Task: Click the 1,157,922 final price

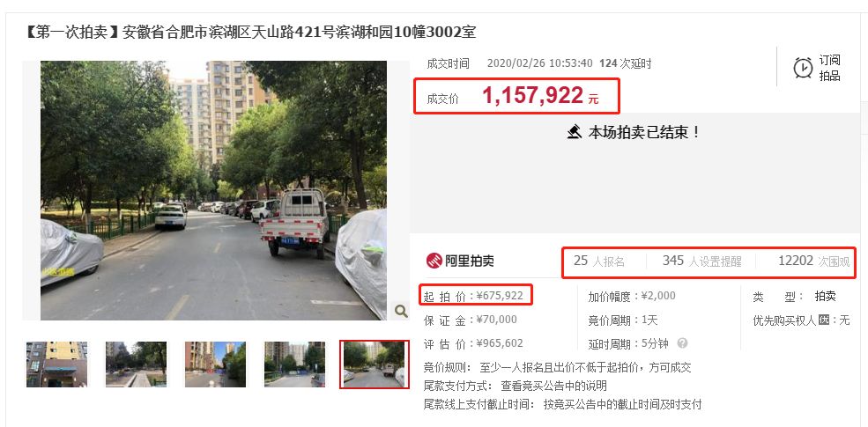Action: [x=532, y=96]
